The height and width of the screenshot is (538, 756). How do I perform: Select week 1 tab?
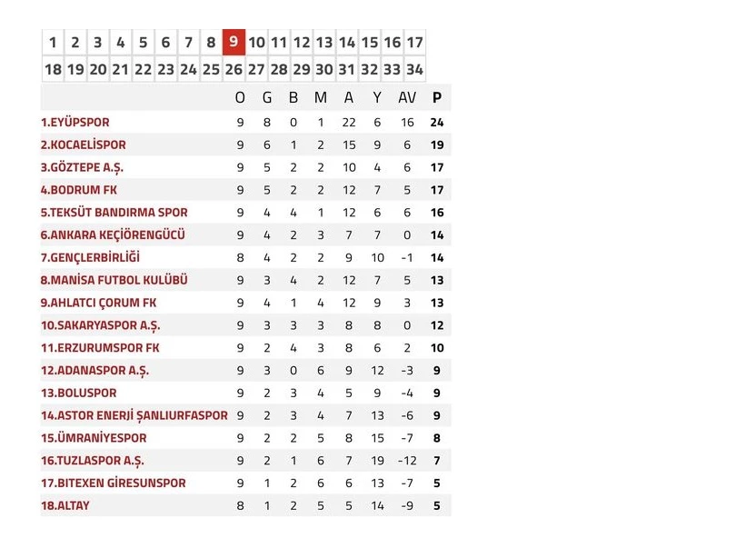click(53, 42)
